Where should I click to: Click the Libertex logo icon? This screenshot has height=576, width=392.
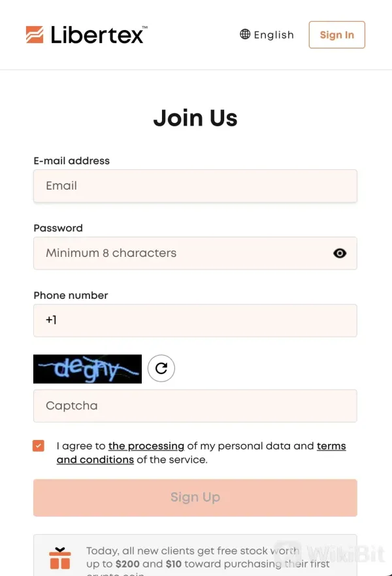pos(35,35)
